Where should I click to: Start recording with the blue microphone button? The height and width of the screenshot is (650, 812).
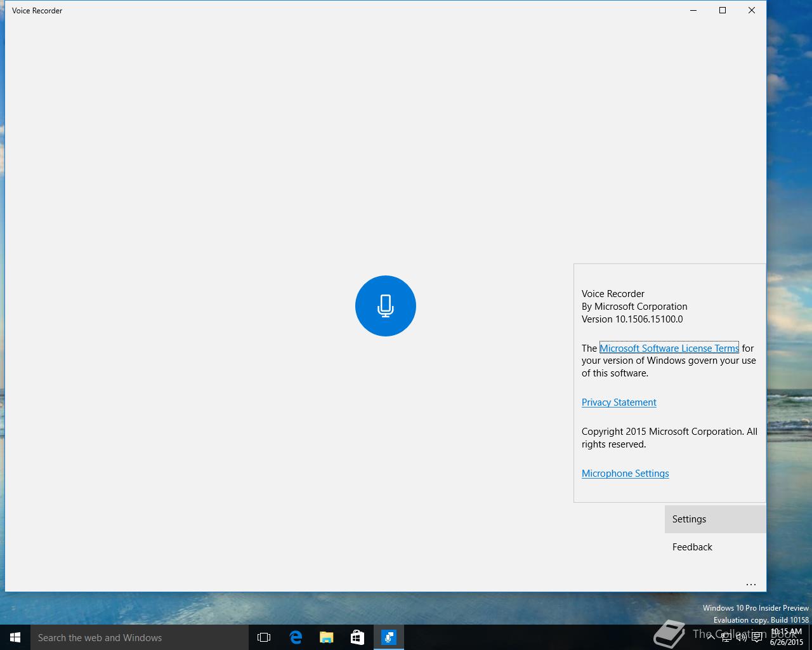tap(386, 306)
